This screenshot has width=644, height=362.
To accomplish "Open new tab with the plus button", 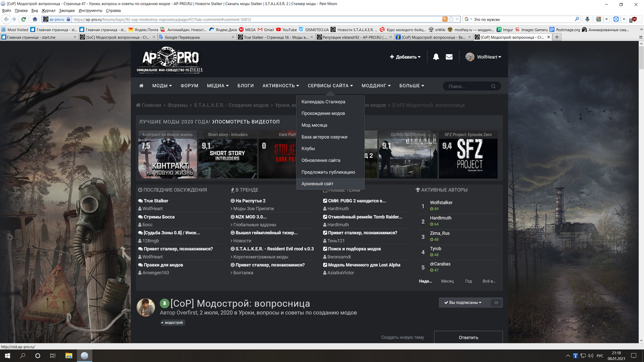I will coord(557,37).
